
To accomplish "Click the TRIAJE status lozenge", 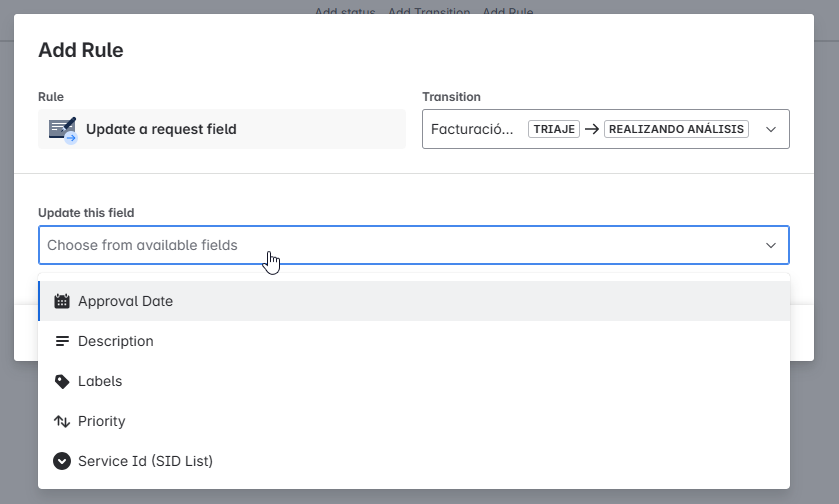I will point(554,129).
